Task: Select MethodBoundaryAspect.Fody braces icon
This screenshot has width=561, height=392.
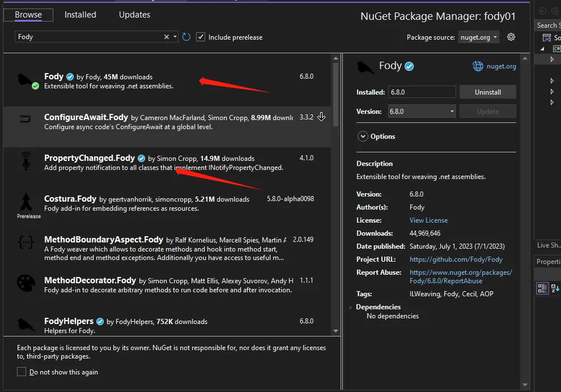Action: click(25, 242)
